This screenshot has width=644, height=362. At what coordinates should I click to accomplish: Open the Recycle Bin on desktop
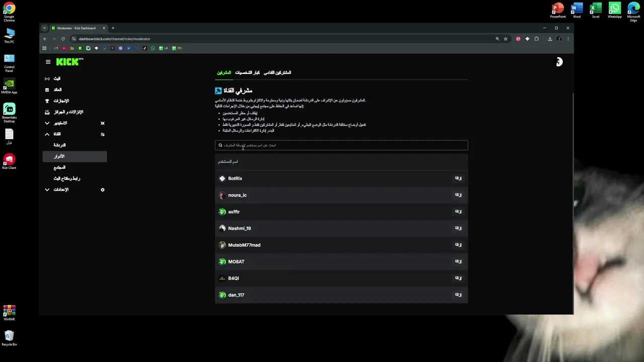click(9, 338)
